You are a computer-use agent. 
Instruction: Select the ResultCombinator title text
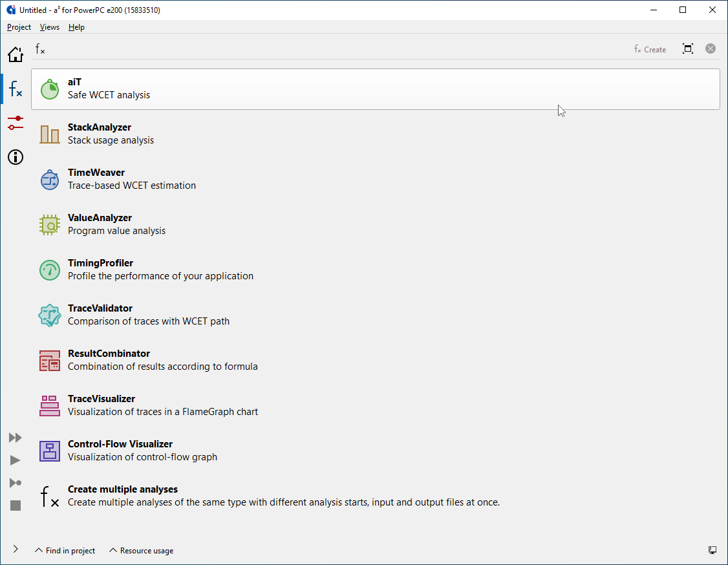109,354
